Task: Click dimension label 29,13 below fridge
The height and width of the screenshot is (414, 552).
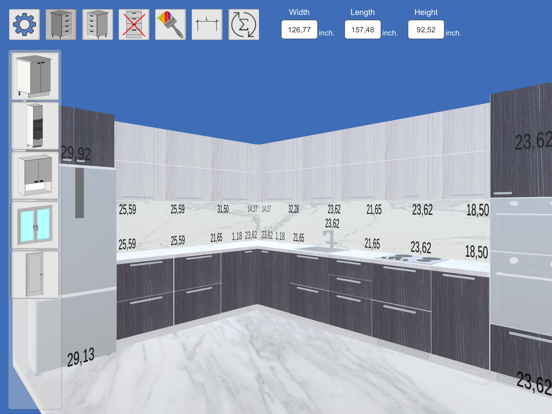Action: pyautogui.click(x=81, y=357)
